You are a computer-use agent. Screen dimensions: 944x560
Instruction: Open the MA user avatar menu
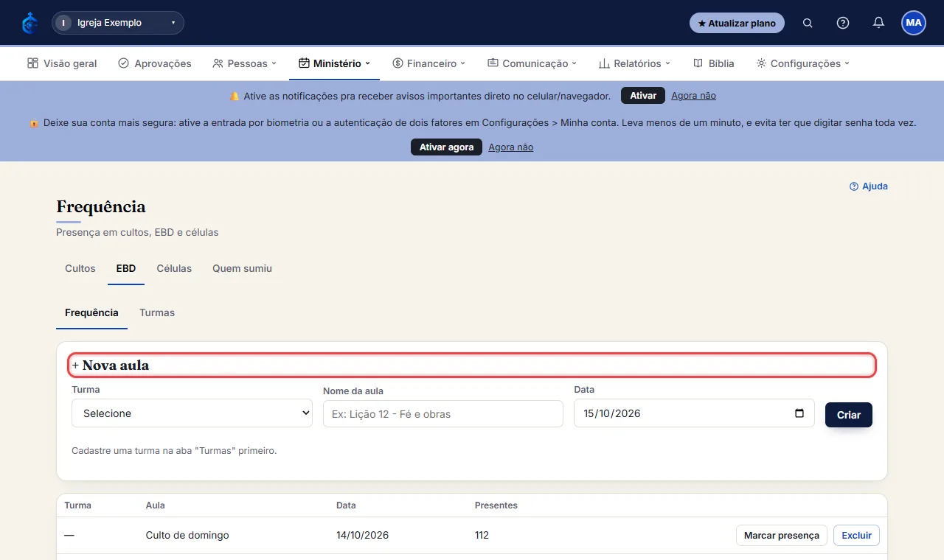coord(914,23)
